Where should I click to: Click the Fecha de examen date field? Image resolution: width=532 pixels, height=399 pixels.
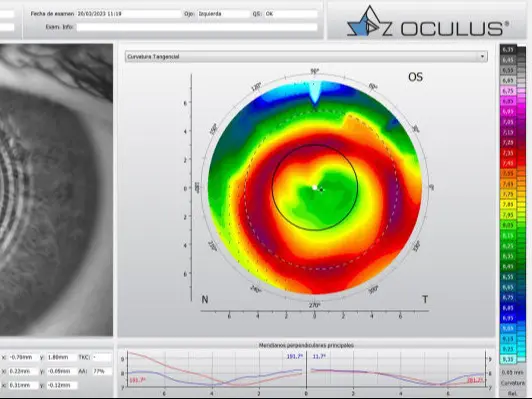(x=129, y=14)
